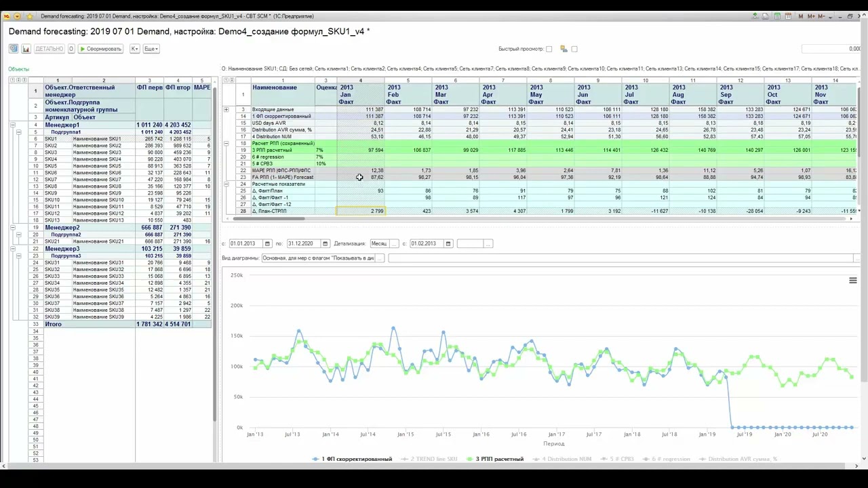Collapse the Подгруппа3 subgroup

tap(19, 256)
